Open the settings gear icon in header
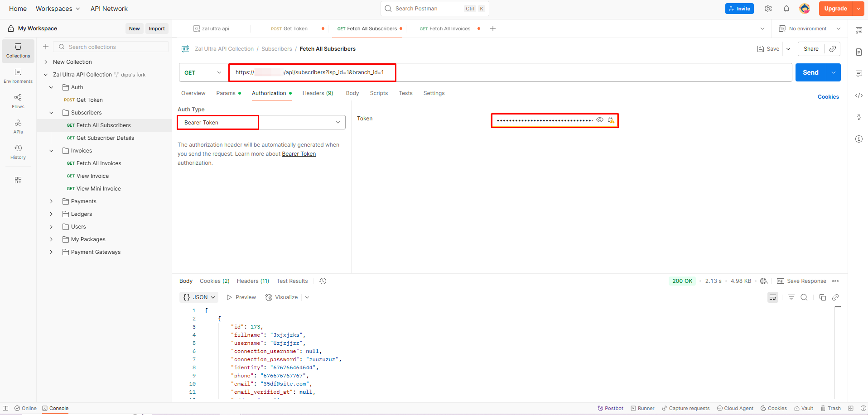 coord(768,9)
